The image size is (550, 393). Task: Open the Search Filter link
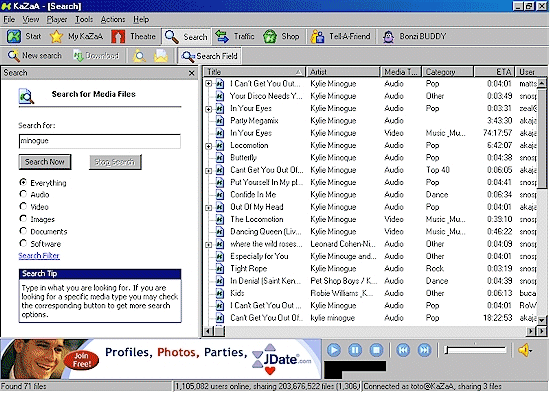click(x=39, y=255)
